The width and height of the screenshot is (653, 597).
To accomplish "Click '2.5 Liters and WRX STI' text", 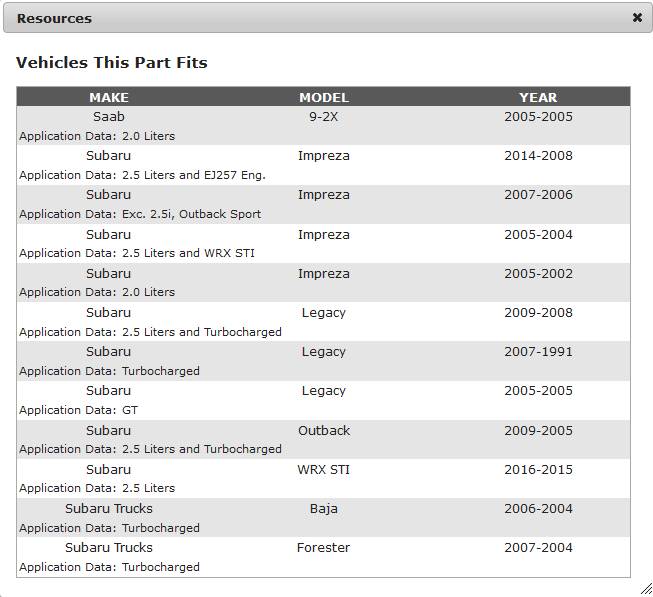I will [188, 253].
